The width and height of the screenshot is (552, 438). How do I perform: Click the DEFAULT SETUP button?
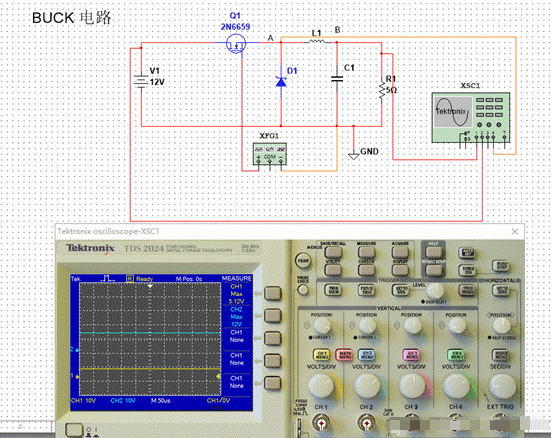(x=434, y=270)
